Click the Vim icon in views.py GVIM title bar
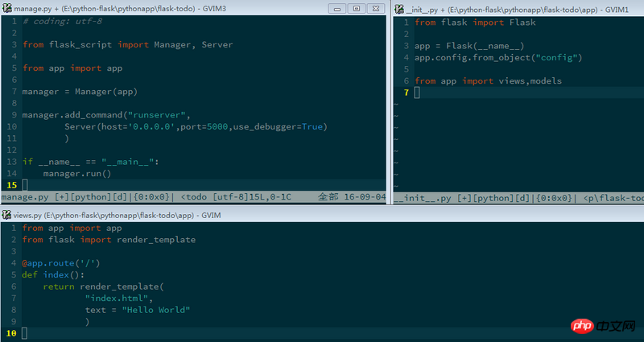644x342 pixels. point(6,215)
